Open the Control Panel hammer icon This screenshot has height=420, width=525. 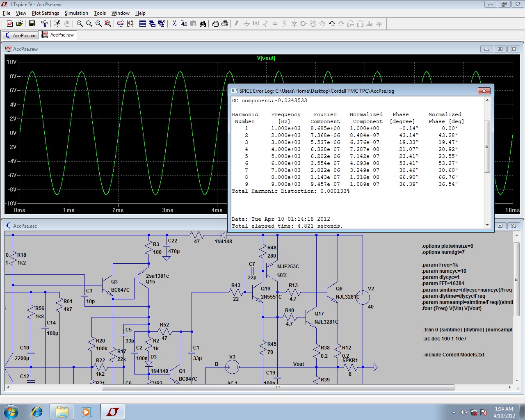point(44,24)
